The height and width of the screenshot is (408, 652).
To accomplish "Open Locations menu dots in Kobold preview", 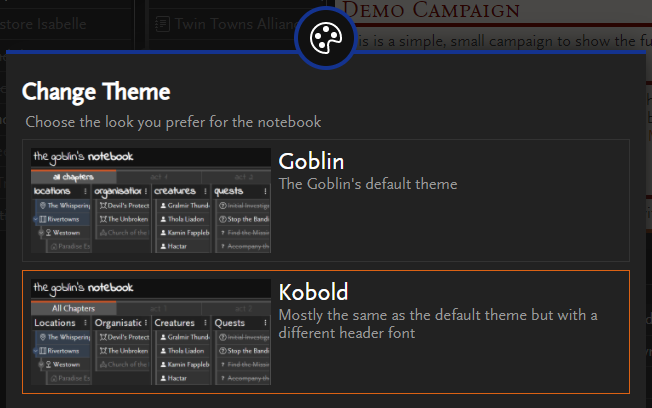I will point(85,323).
